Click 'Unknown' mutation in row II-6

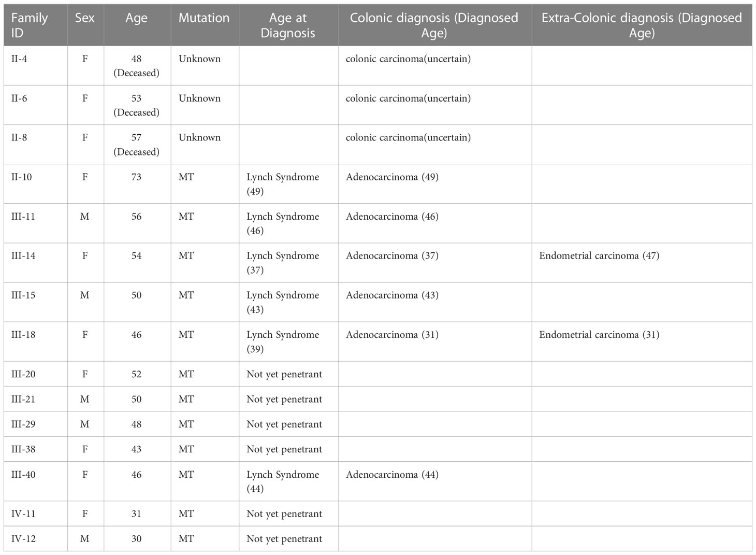199,98
